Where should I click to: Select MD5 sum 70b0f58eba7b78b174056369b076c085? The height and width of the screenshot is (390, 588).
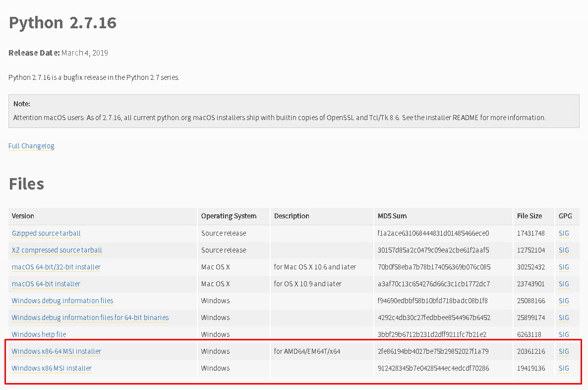coord(434,267)
